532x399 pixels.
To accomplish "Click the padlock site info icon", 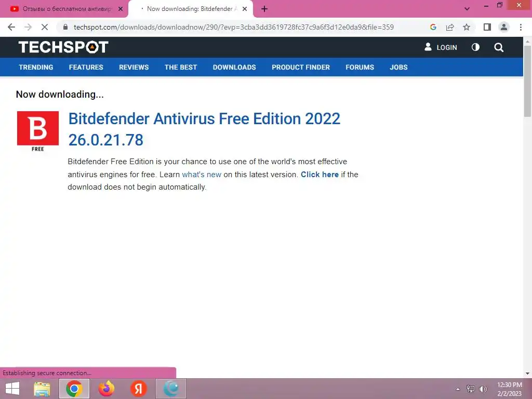I will 65,27.
